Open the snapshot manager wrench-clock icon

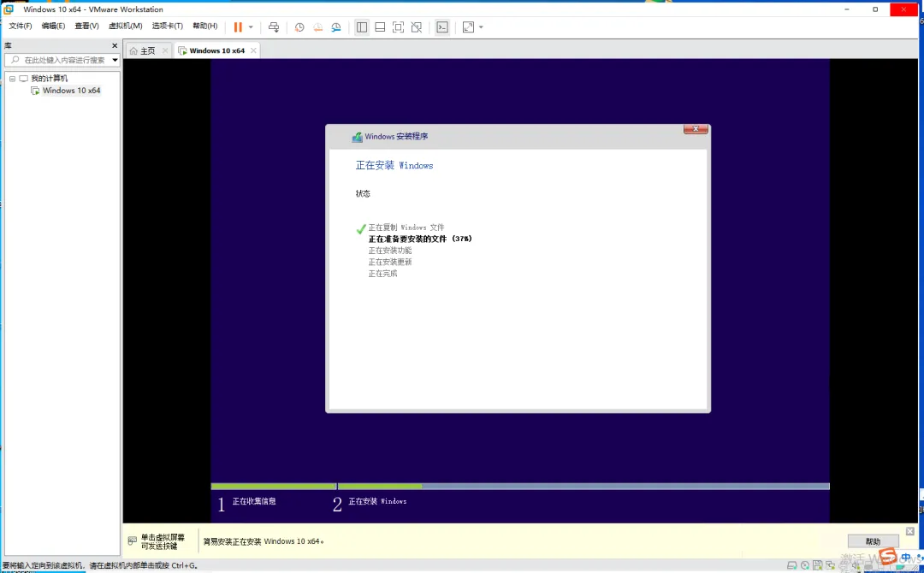[x=336, y=27]
